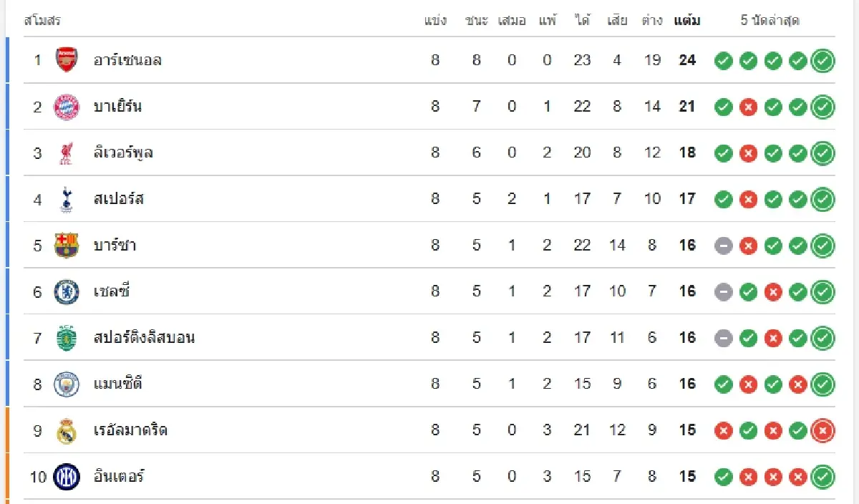The width and height of the screenshot is (859, 504).
Task: Click Arsenal's latest circled win indicator
Action: tap(823, 61)
